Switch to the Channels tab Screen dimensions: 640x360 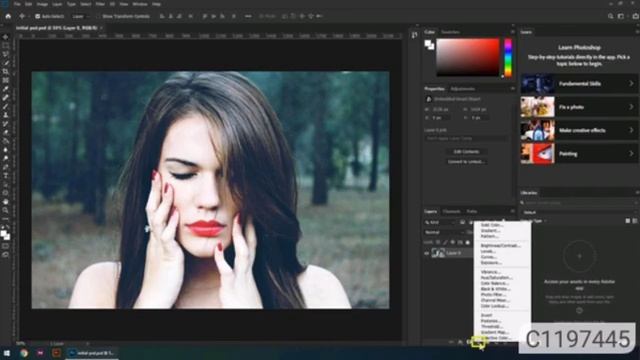[x=451, y=211]
